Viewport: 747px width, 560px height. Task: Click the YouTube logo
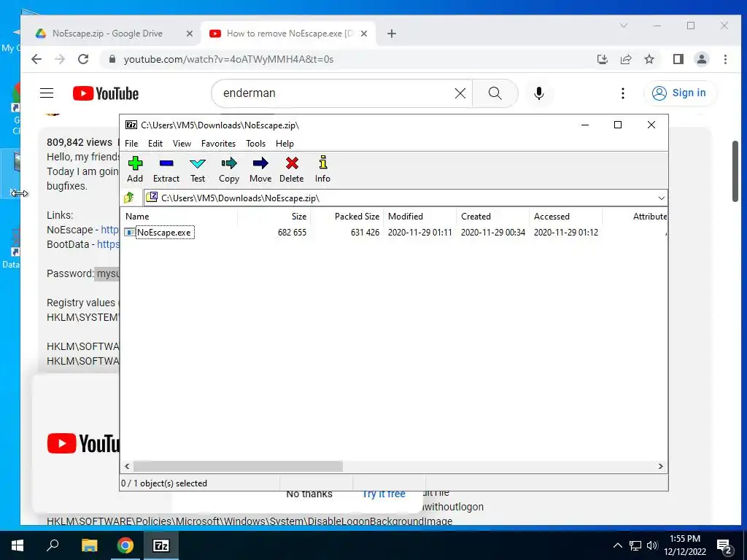click(x=105, y=93)
